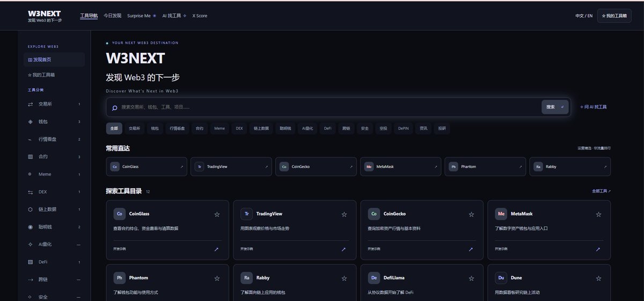This screenshot has width=644, height=301.
Task: Select the Meme filter chip
Action: 219,128
